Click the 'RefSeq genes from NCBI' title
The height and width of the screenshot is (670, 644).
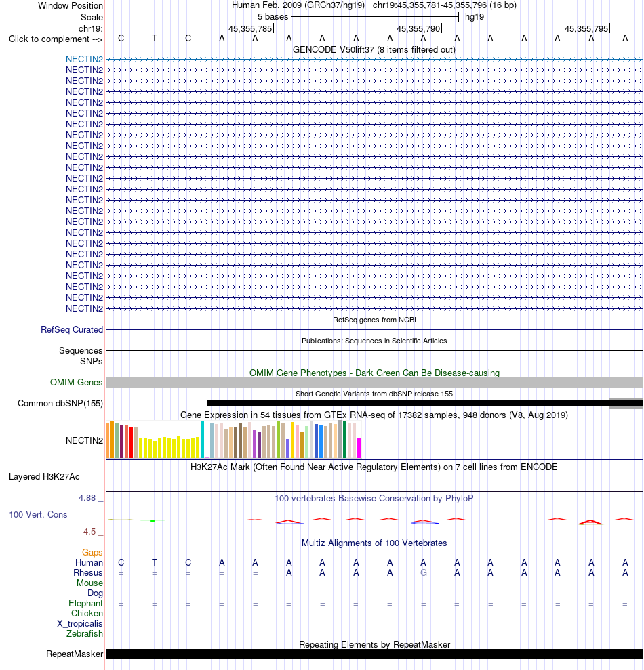374,320
